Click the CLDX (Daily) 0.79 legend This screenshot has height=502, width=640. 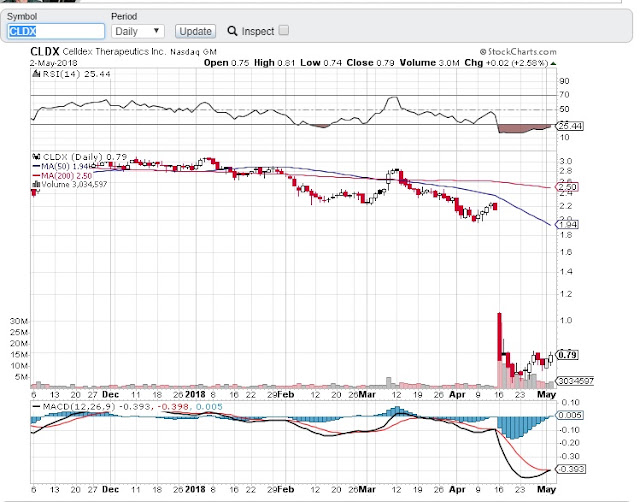coord(85,157)
